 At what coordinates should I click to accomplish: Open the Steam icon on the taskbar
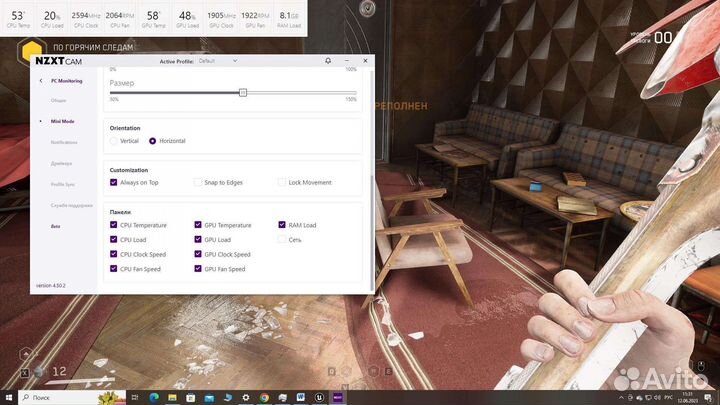click(227, 397)
